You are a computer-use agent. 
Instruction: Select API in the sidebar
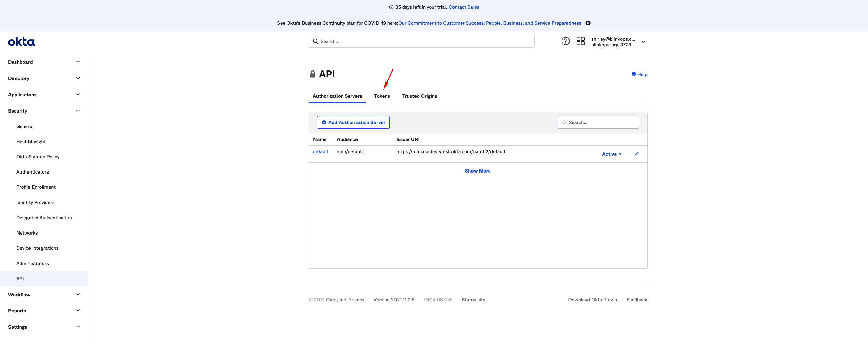(x=44, y=279)
